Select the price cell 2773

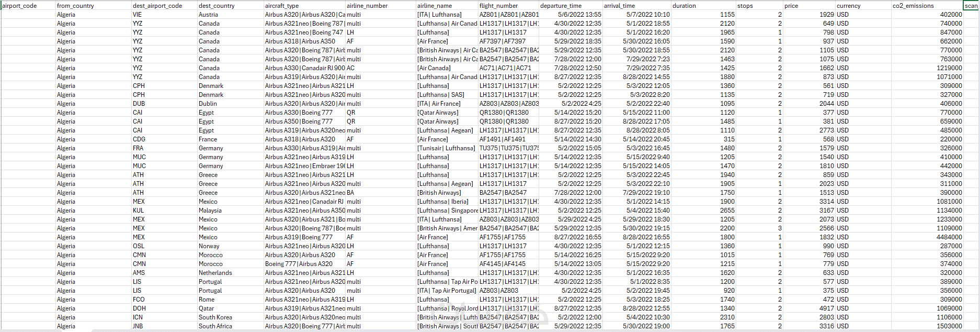coord(809,130)
